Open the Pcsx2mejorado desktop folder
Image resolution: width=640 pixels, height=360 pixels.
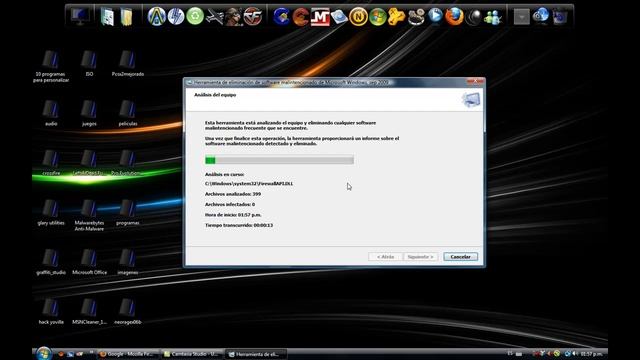[x=128, y=63]
